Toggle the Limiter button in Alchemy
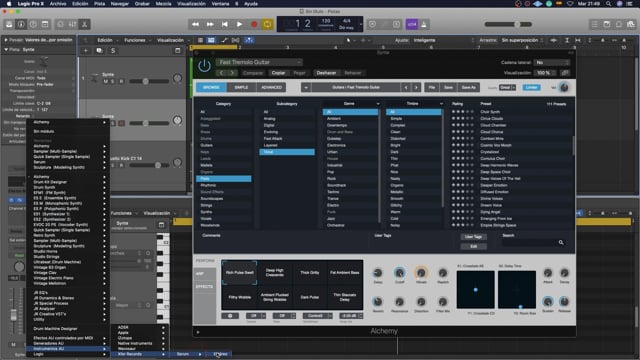 (x=531, y=87)
